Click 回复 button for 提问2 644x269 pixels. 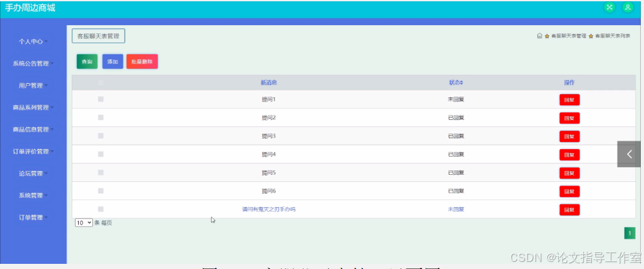click(x=569, y=118)
